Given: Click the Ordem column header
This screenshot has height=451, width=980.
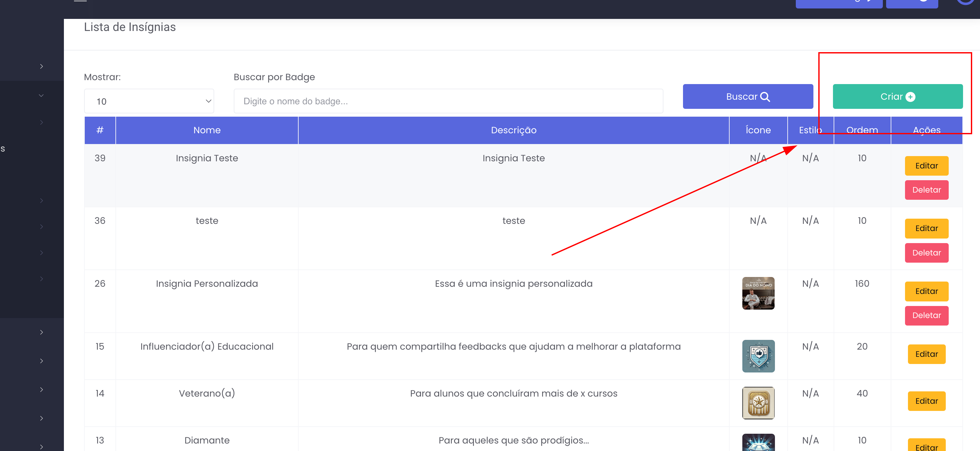Looking at the screenshot, I should tap(862, 130).
